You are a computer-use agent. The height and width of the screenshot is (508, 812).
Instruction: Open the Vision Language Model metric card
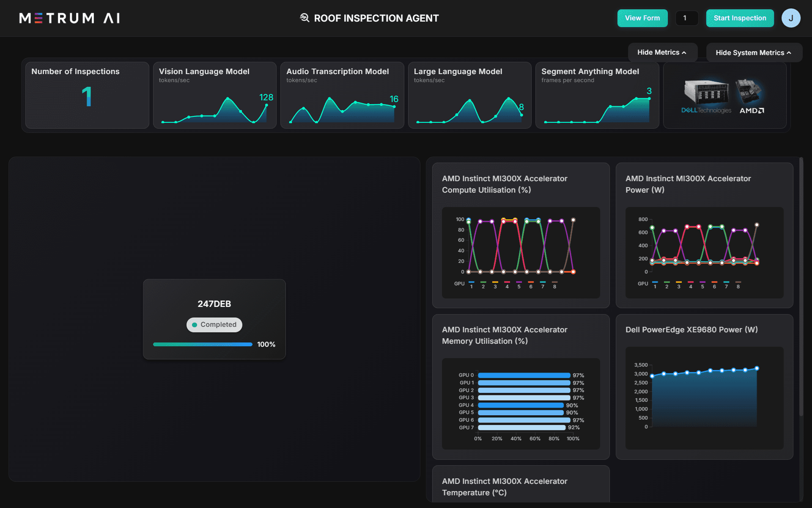[214, 95]
